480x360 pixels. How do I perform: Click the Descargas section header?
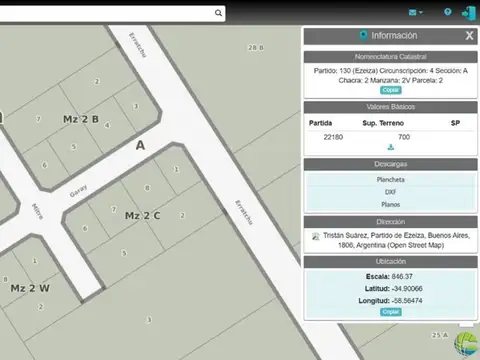click(x=391, y=164)
